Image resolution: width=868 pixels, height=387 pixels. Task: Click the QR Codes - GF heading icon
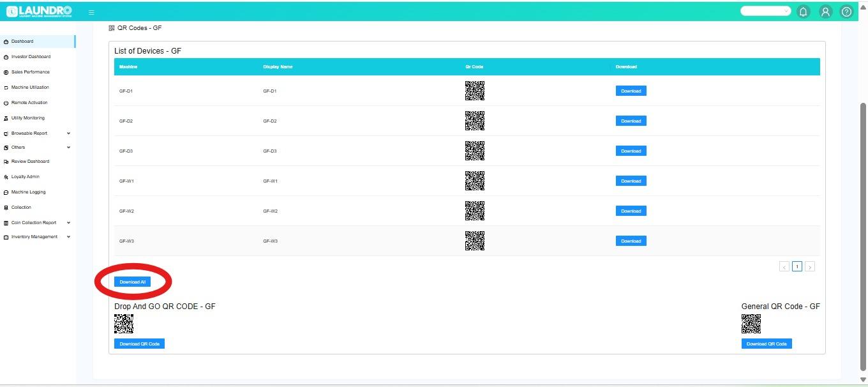pos(112,28)
